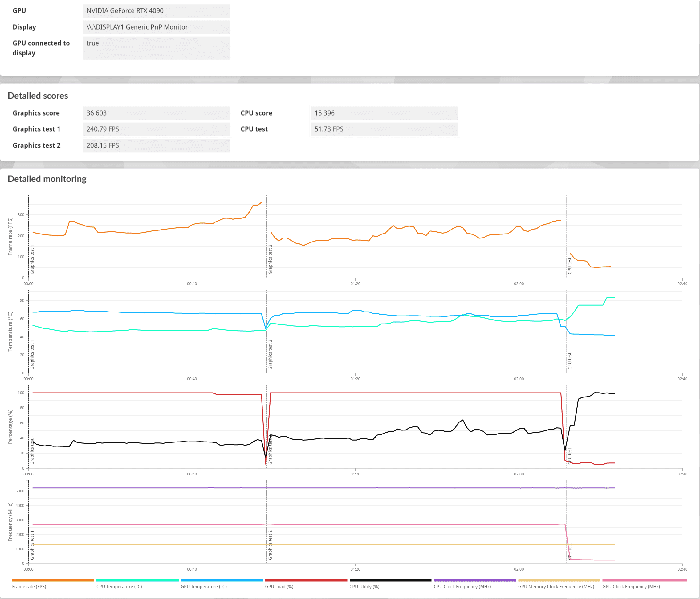Click the purple CPU Clock Frequency color bar
The height and width of the screenshot is (599, 700).
point(475,581)
